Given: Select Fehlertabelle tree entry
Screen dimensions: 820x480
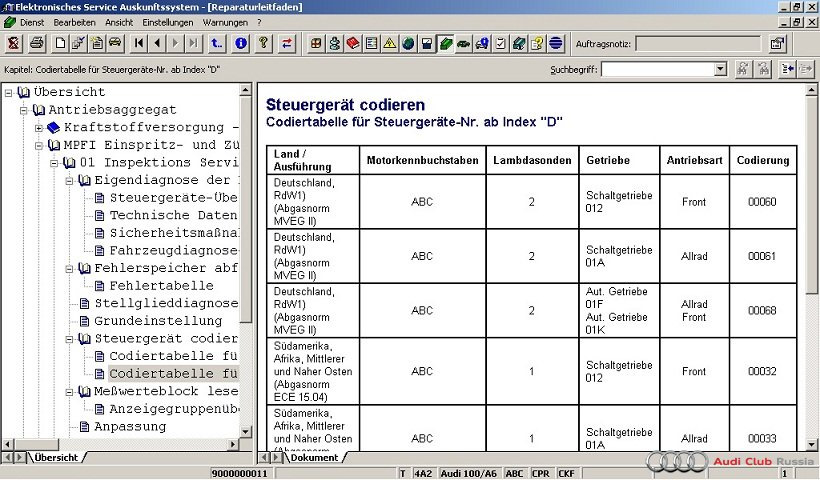Looking at the screenshot, I should coord(161,285).
